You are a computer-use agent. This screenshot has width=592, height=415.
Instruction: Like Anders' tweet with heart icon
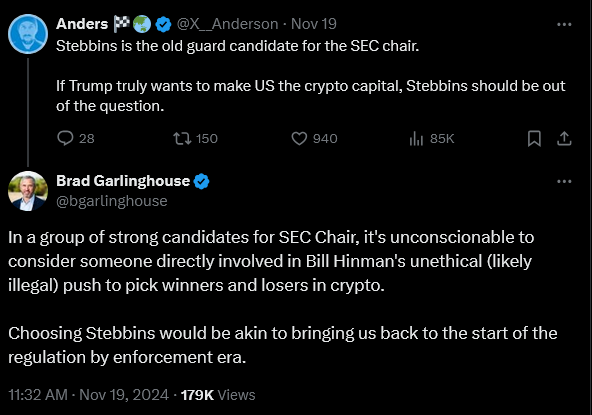(x=299, y=139)
